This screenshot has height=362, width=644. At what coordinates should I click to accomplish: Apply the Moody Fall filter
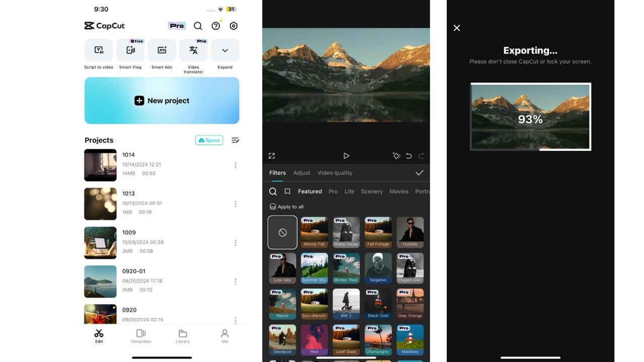click(x=314, y=232)
